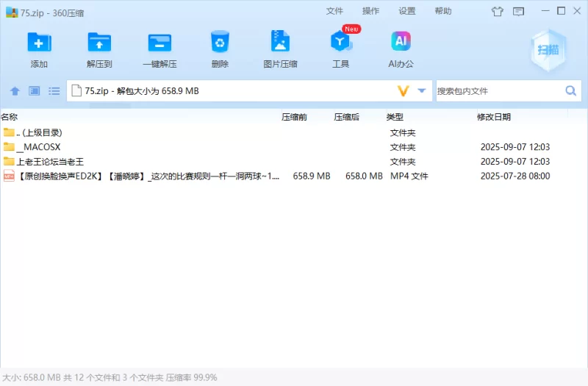588x386 pixels.
Task: Sort by the 名称 column header
Action: point(10,117)
